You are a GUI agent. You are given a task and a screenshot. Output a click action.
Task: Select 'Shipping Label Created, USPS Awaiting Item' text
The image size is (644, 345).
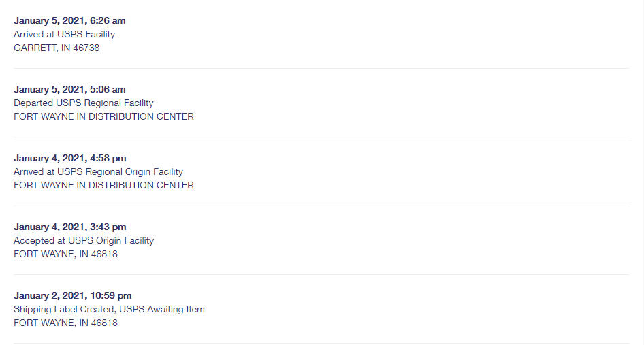click(x=109, y=309)
